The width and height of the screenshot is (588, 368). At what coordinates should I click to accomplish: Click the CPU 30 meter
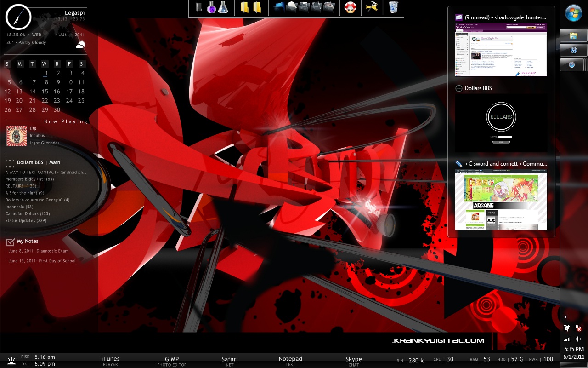pyautogui.click(x=444, y=359)
